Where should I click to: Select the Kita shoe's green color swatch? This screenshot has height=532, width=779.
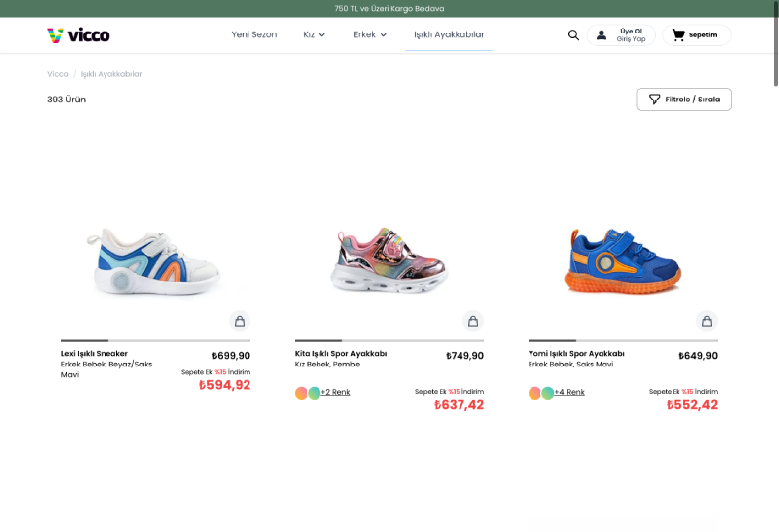point(315,393)
